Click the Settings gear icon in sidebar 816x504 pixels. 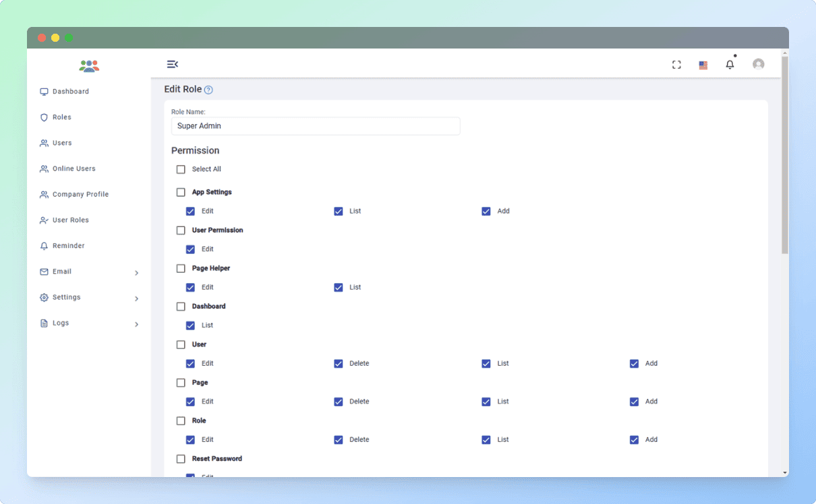tap(44, 297)
